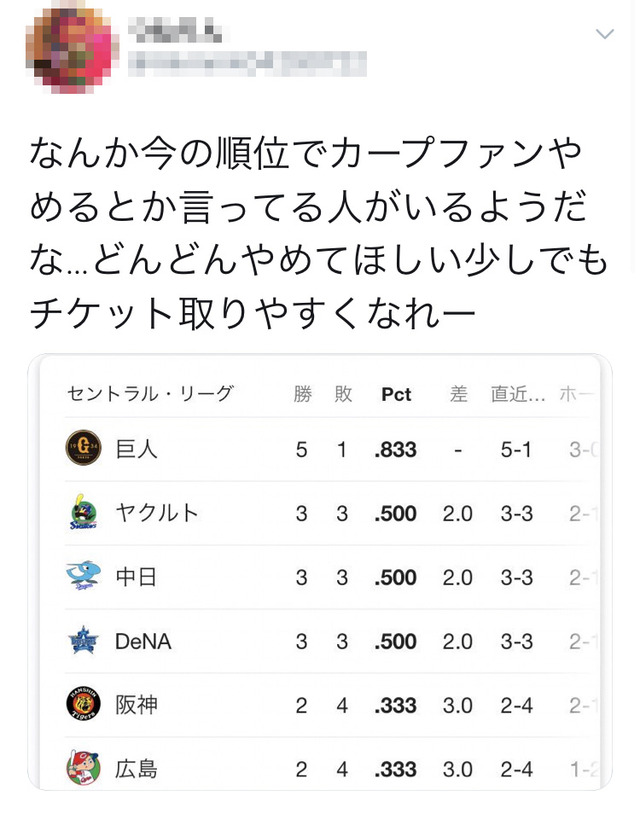Open the blurred account handle line
The image size is (640, 813).
click(247, 64)
